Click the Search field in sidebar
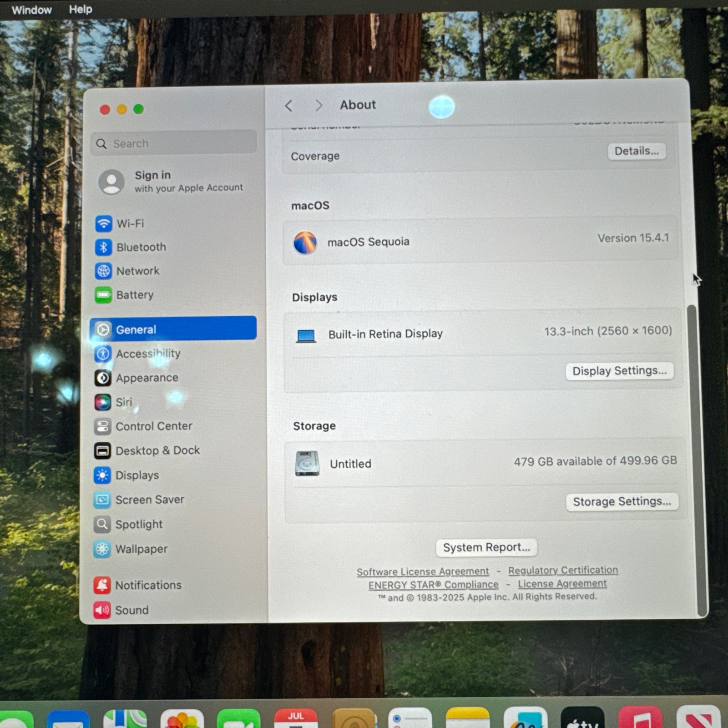Screen dimensions: 728x728 tap(173, 143)
